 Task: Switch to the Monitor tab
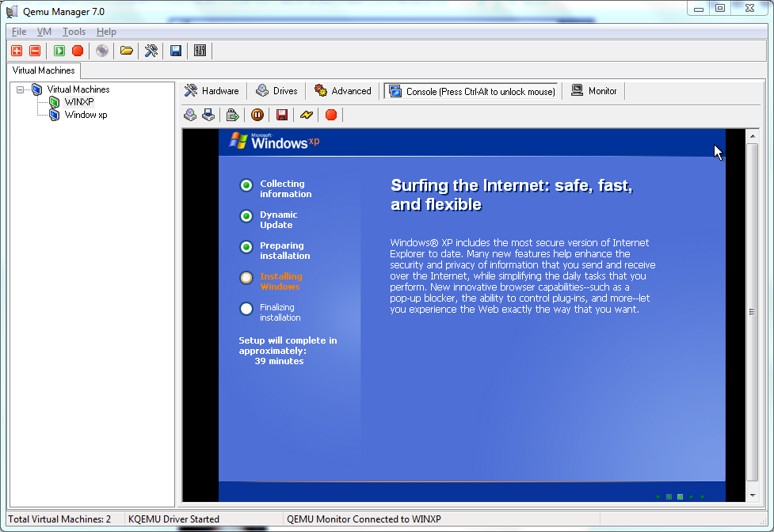[x=594, y=90]
